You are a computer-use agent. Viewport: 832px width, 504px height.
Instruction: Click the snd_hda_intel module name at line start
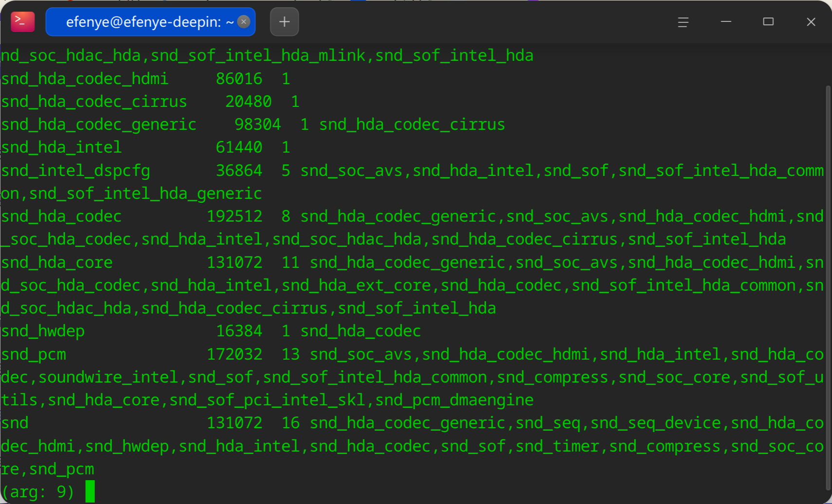[61, 147]
